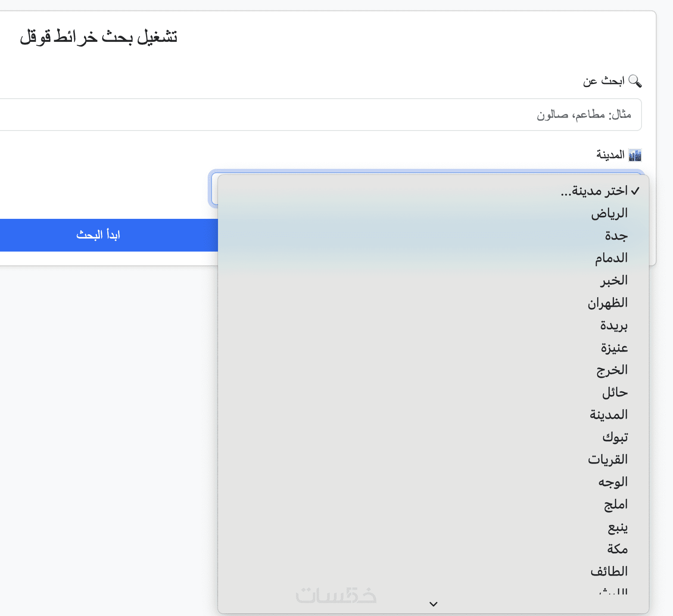
Task: Select 'بريدة' from the list
Action: coord(614,325)
